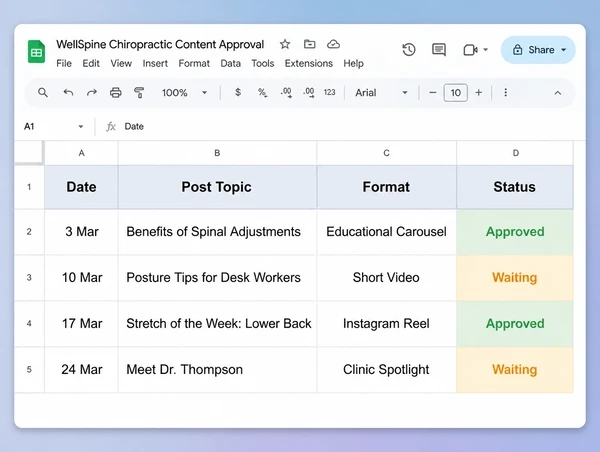Image resolution: width=600 pixels, height=452 pixels.
Task: Format as currency dollar icon
Action: (x=238, y=92)
